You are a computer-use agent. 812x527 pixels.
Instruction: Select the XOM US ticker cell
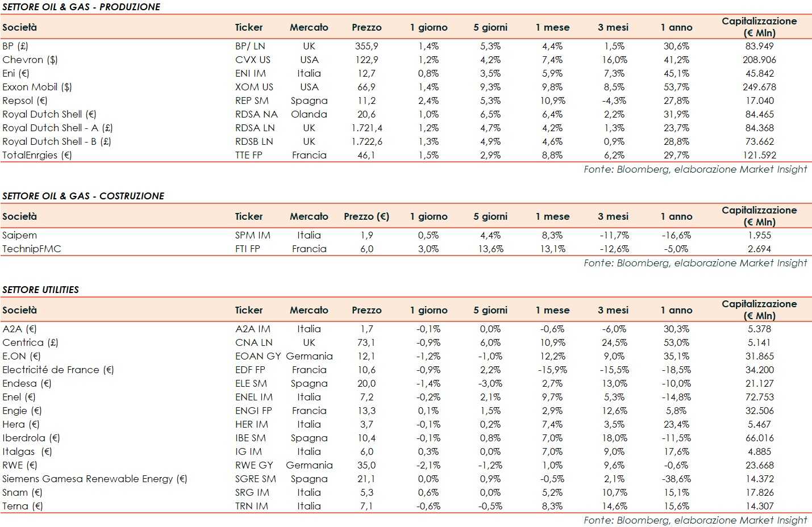point(254,87)
